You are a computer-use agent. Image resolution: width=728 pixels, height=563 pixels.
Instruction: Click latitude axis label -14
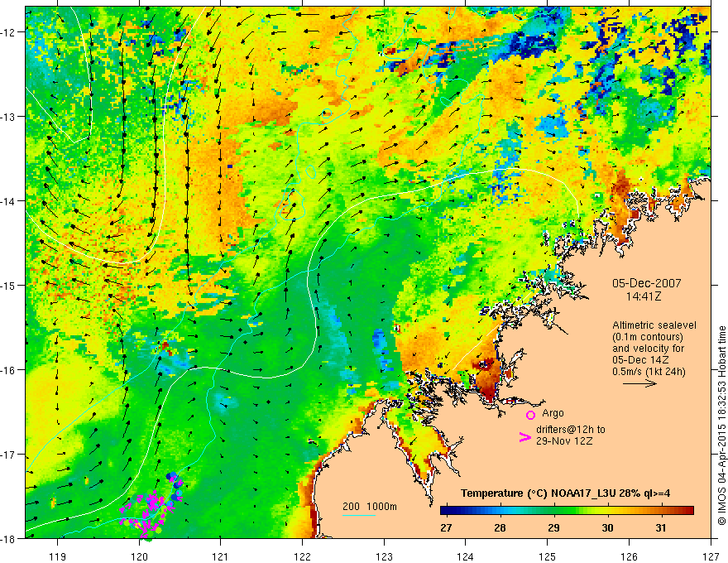pyautogui.click(x=9, y=201)
